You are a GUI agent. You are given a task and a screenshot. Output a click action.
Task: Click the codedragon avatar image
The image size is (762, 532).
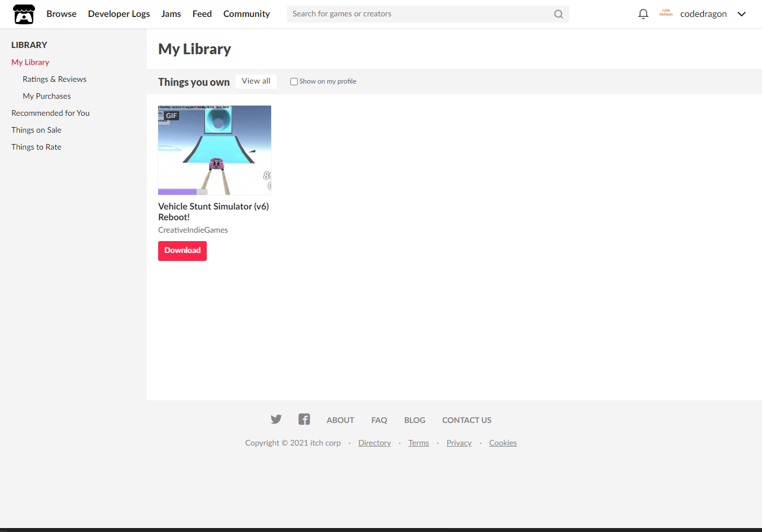pyautogui.click(x=666, y=14)
